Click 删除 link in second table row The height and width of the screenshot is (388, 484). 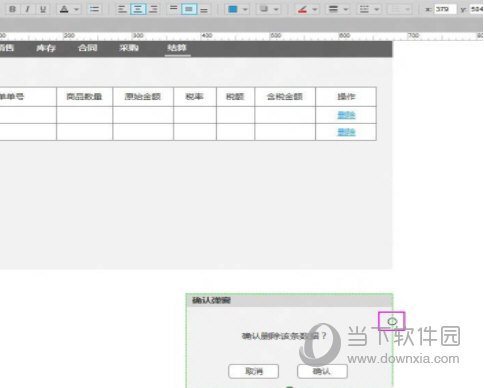(346, 132)
